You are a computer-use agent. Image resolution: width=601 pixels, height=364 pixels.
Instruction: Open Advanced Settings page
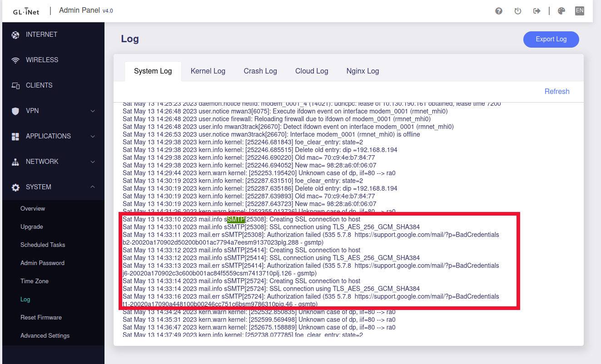(x=45, y=336)
